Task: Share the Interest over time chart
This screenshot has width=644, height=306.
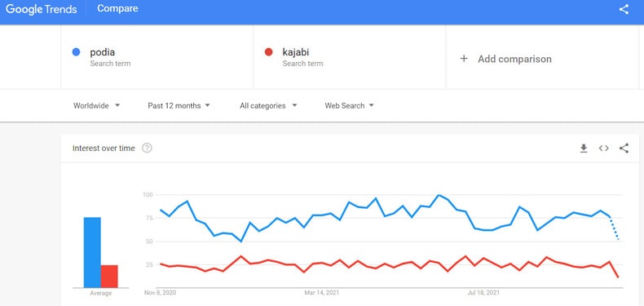Action: pos(624,149)
